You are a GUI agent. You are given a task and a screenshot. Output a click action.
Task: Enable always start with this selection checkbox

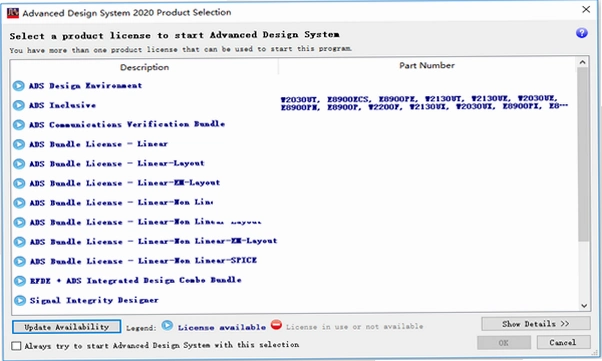pyautogui.click(x=16, y=346)
